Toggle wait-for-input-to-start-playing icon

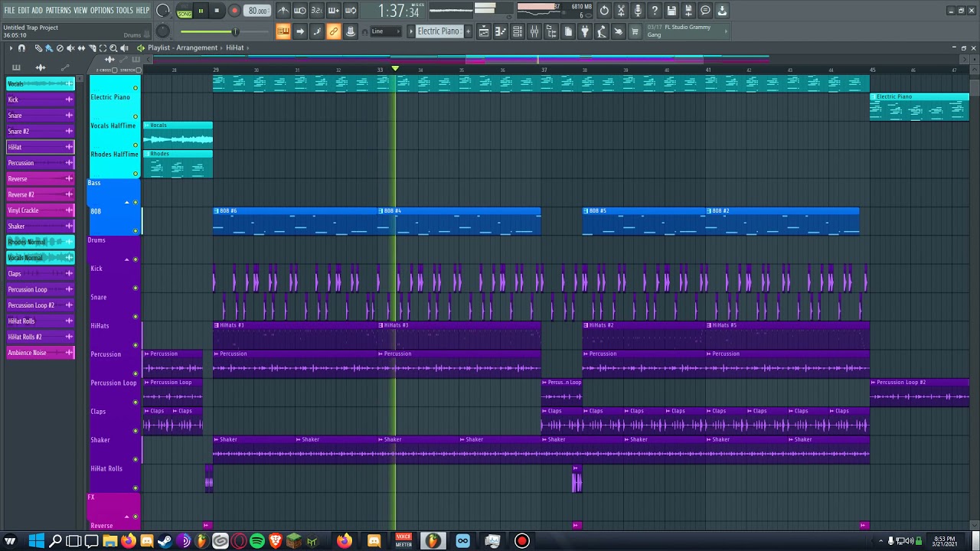(x=300, y=11)
